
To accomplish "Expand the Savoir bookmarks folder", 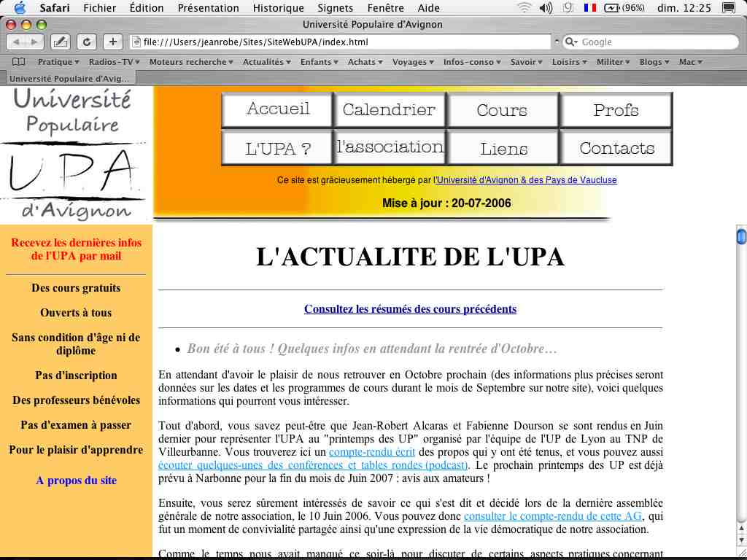I will (527, 62).
